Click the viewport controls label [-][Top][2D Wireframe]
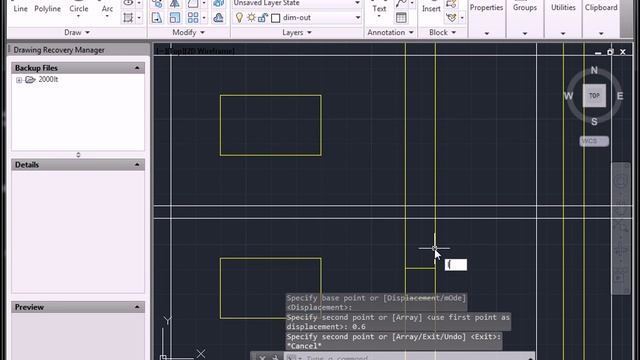This screenshot has width=640, height=360. click(x=195, y=51)
